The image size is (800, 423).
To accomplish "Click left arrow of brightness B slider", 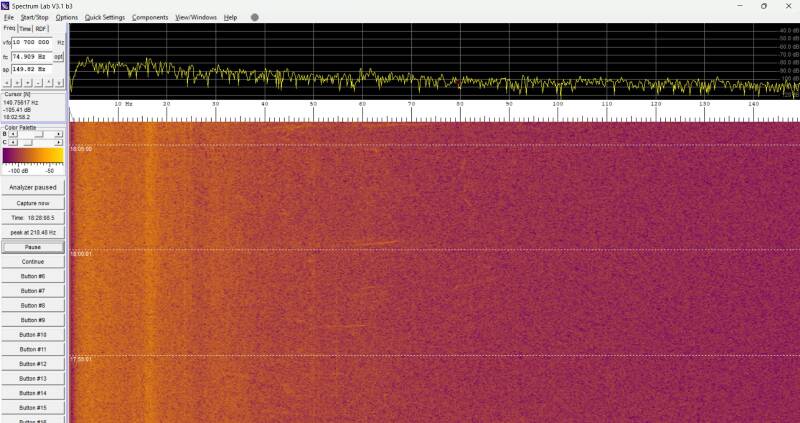I will 13,134.
